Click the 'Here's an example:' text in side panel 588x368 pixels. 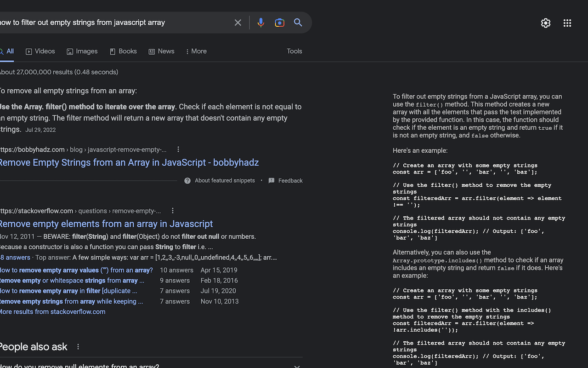[420, 150]
